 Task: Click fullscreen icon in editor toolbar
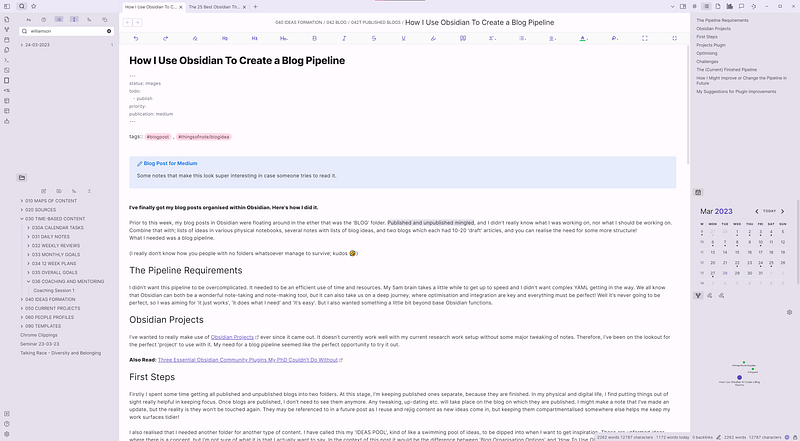click(644, 38)
